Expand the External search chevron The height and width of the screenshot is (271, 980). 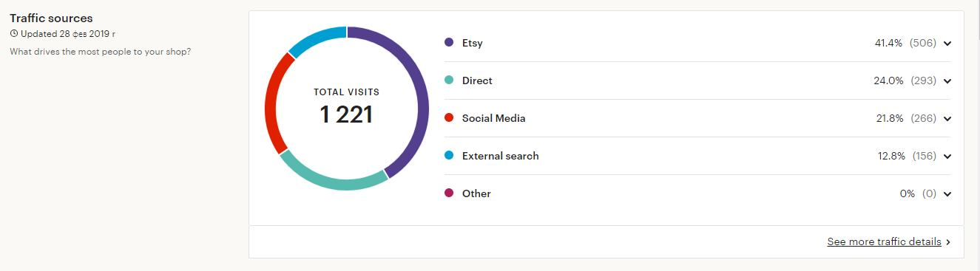(x=947, y=157)
